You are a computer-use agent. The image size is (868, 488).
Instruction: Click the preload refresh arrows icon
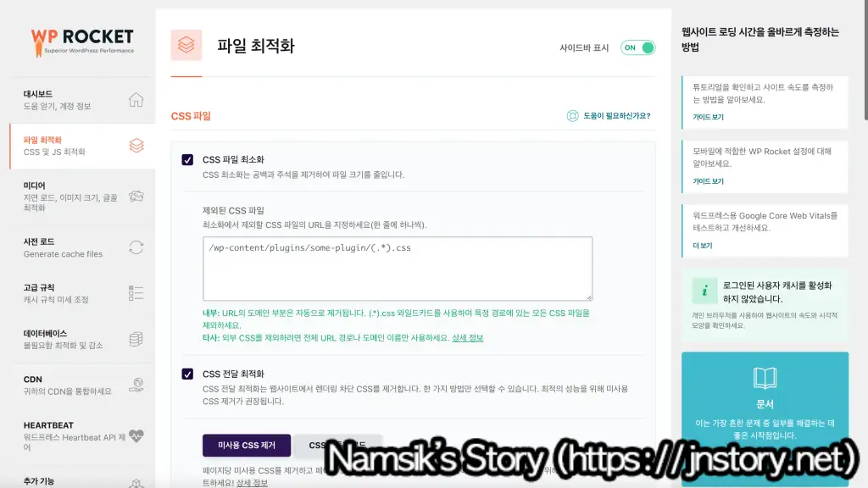point(136,247)
